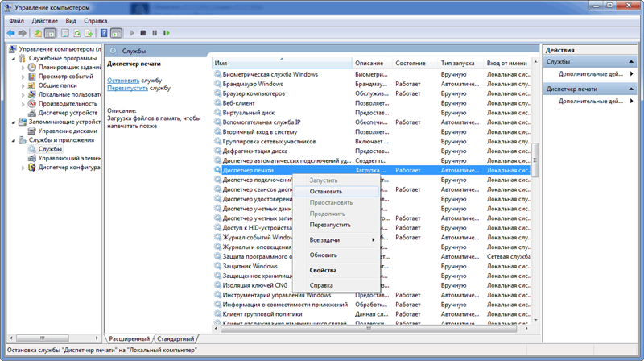The height and width of the screenshot is (361, 644).
Task: Click the Stop service square toolbar icon
Action: [x=142, y=33]
